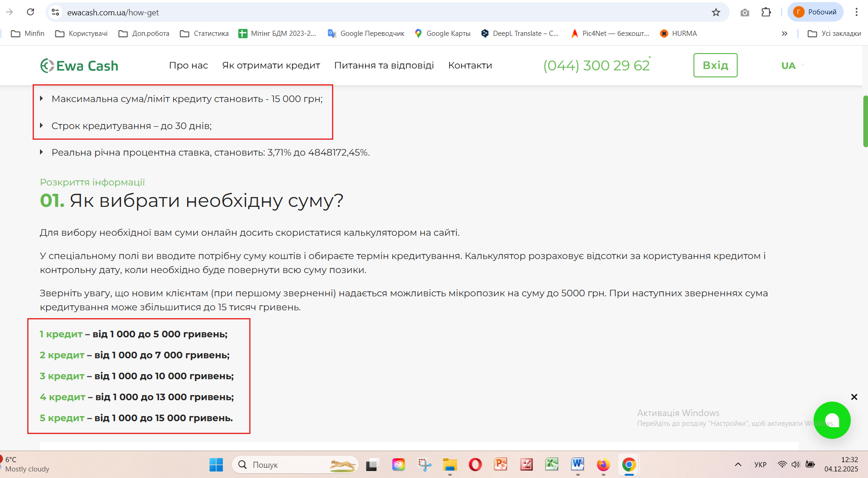The height and width of the screenshot is (478, 868).
Task: Show hidden tray icons chevron
Action: coord(738,464)
